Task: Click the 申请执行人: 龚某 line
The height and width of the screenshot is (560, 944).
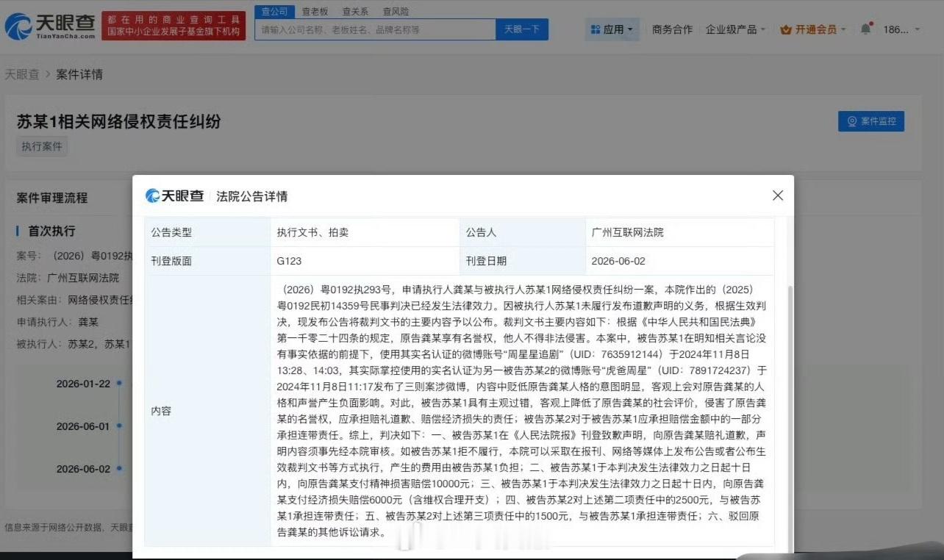Action: coord(57,322)
